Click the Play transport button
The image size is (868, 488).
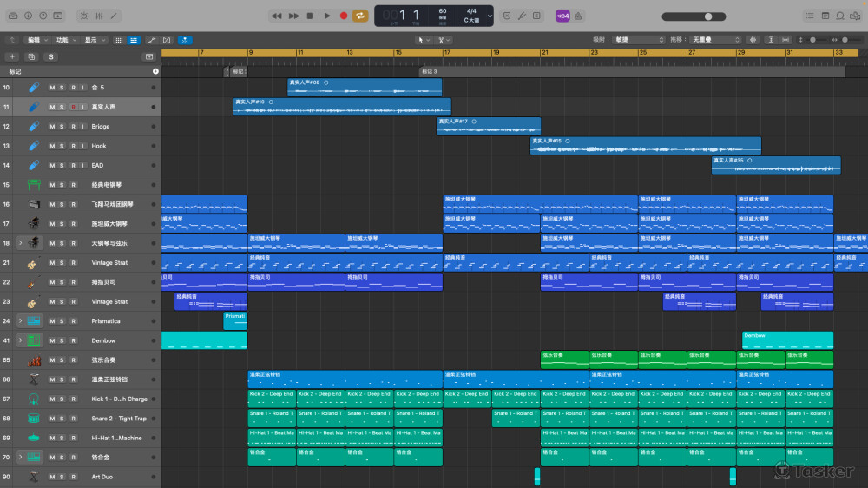pyautogui.click(x=327, y=16)
